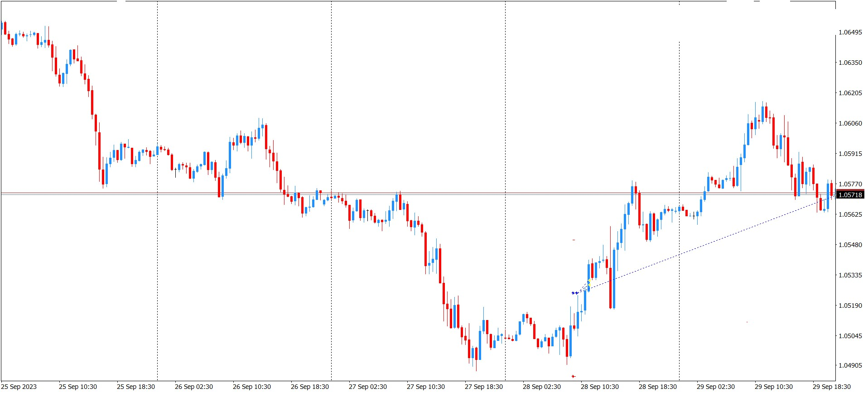868x393 pixels.
Task: Click the 26 Sep 10:30 time label
Action: point(252,387)
